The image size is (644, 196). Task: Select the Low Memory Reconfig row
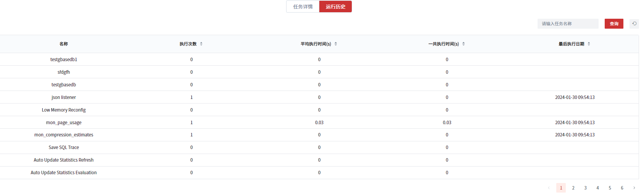(x=64, y=110)
